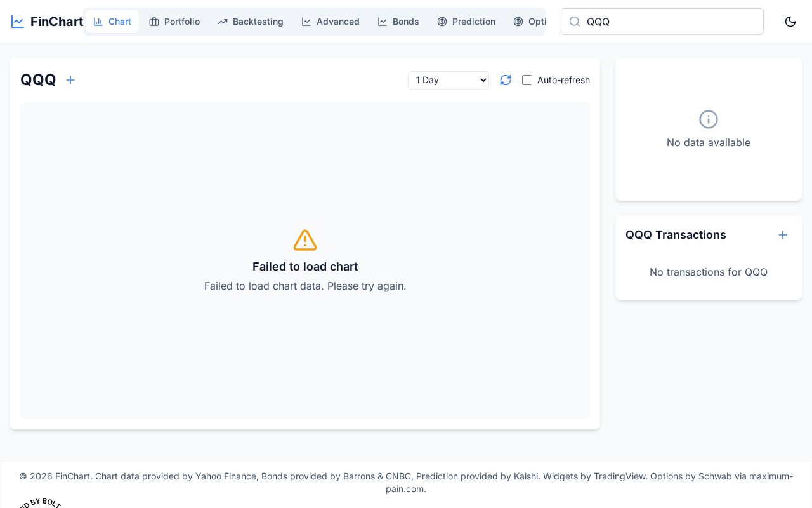Open the Backtesting tab
This screenshot has height=508, width=812.
click(x=251, y=22)
